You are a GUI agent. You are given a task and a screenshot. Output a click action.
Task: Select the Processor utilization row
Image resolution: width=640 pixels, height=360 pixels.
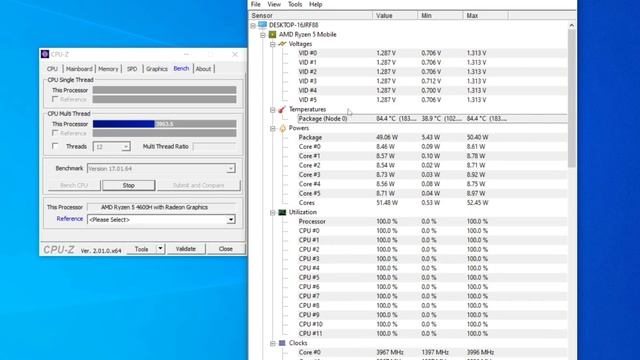click(433, 222)
